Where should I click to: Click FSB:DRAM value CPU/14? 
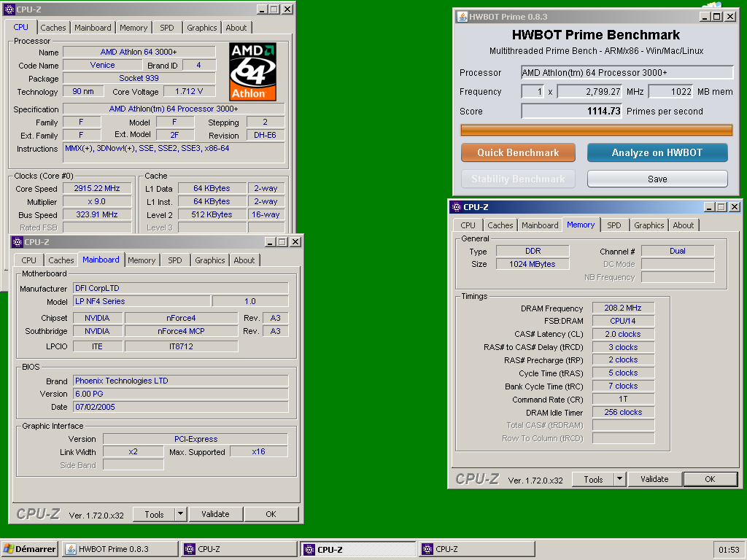(x=623, y=321)
